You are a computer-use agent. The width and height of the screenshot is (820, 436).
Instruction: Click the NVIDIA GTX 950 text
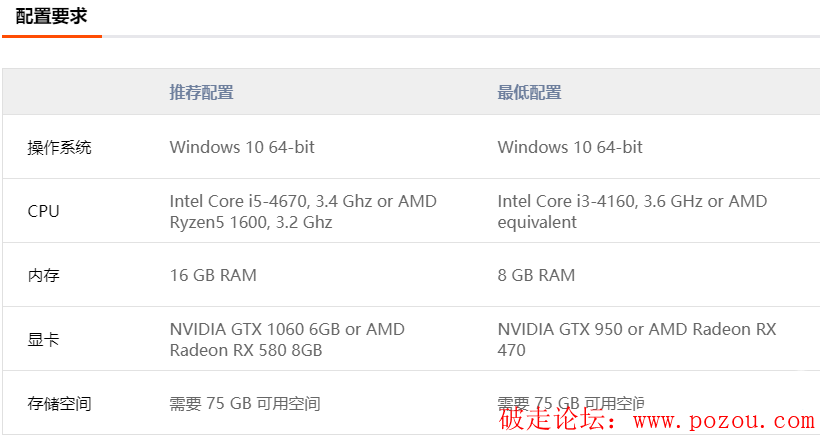pyautogui.click(x=560, y=329)
